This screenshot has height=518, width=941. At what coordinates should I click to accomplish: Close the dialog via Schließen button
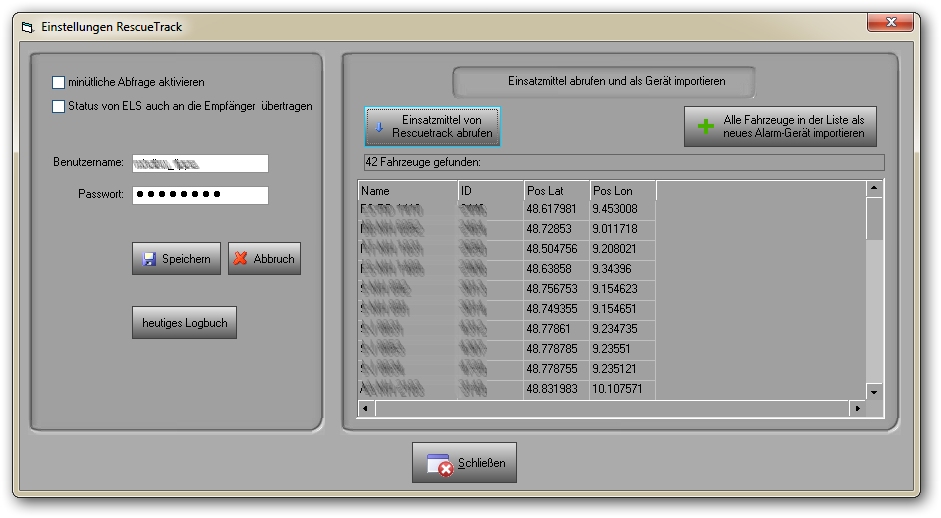click(464, 463)
